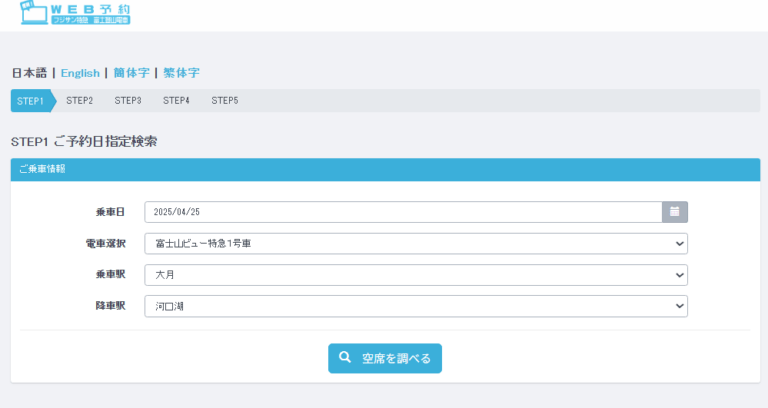Viewport: 768px width, 408px height.
Task: Click the 降車駅 field label
Action: (110, 306)
